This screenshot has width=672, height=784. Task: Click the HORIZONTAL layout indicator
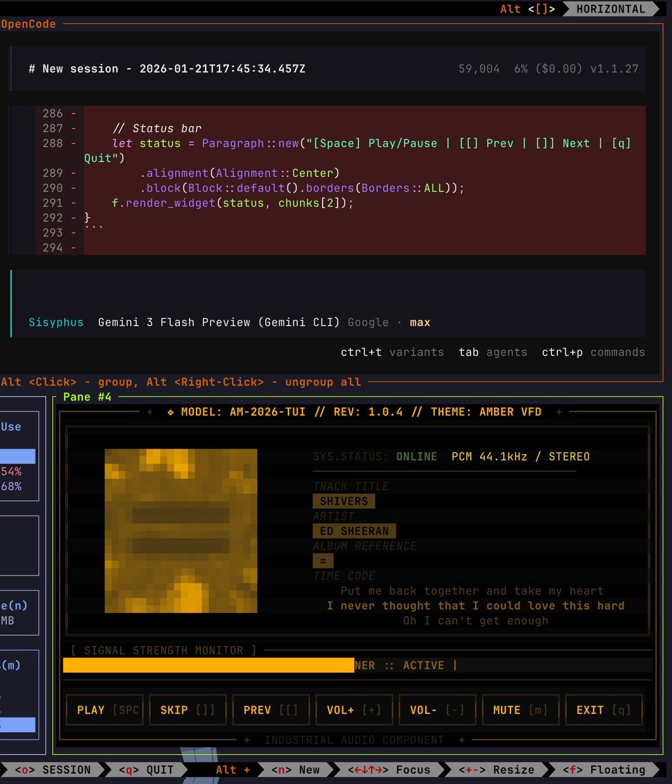click(611, 8)
